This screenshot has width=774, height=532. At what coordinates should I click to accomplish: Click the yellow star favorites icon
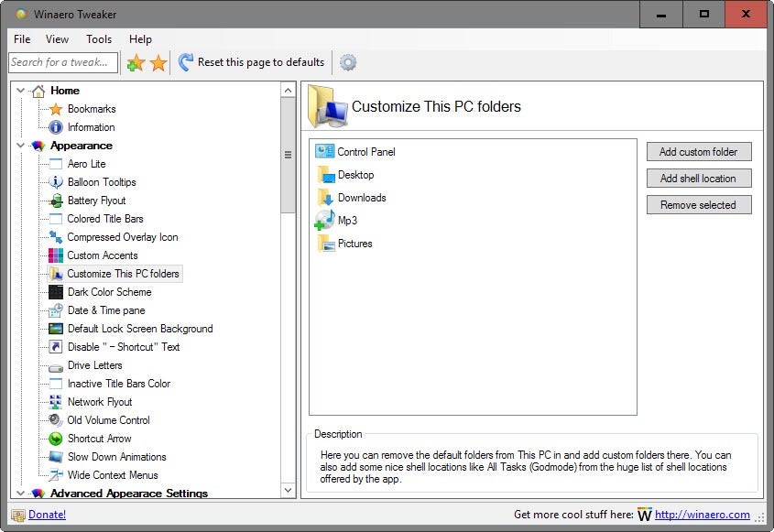156,62
